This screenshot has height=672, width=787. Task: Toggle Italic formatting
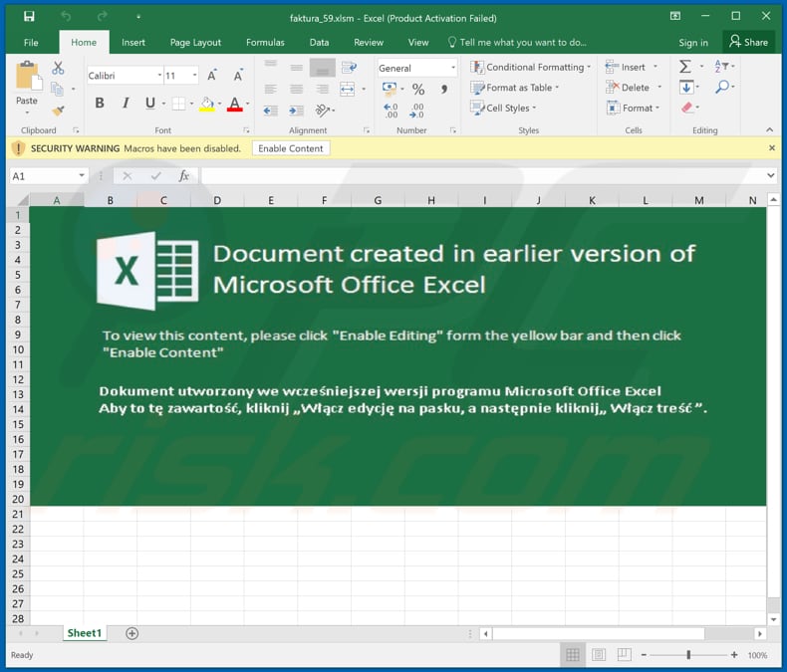tap(126, 104)
